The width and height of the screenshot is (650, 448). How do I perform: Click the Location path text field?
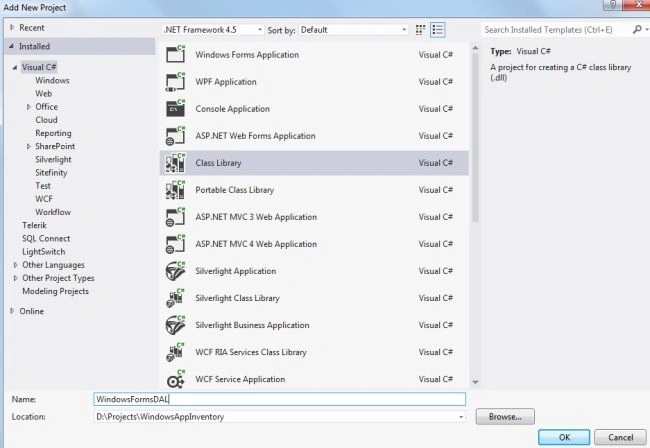pyautogui.click(x=275, y=417)
